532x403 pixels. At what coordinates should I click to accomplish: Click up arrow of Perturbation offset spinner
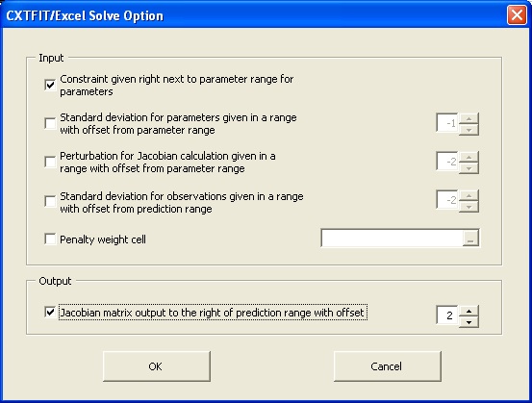click(x=469, y=157)
